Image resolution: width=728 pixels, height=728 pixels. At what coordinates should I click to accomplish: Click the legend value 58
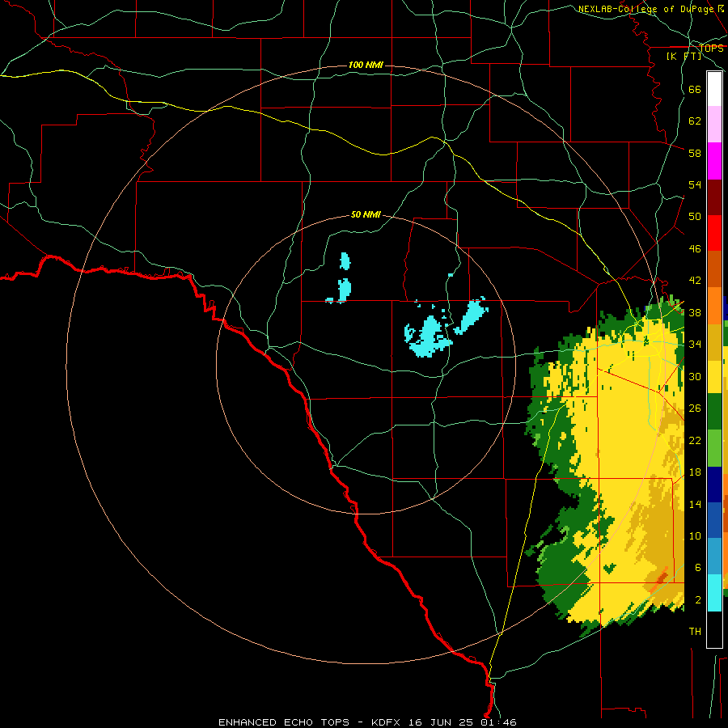point(695,153)
